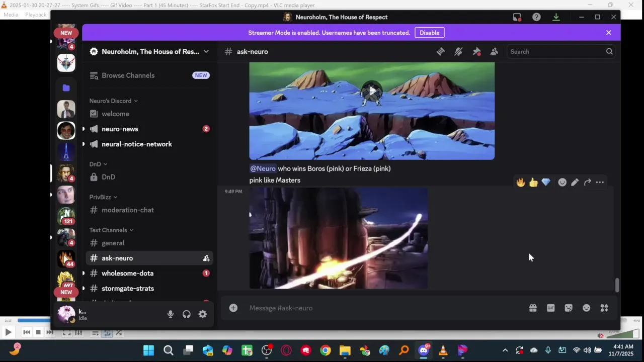
Task: Toggle microphone mute in user panel
Action: [x=171, y=314]
